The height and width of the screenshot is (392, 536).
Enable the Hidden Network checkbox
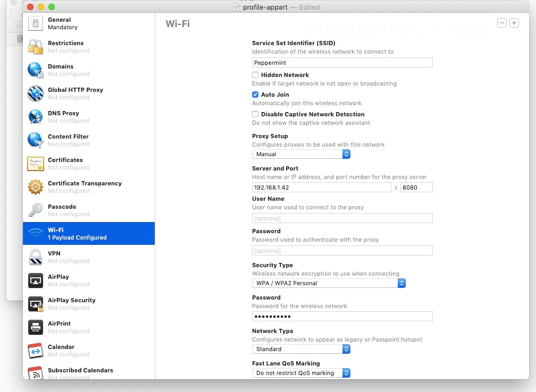pos(255,75)
